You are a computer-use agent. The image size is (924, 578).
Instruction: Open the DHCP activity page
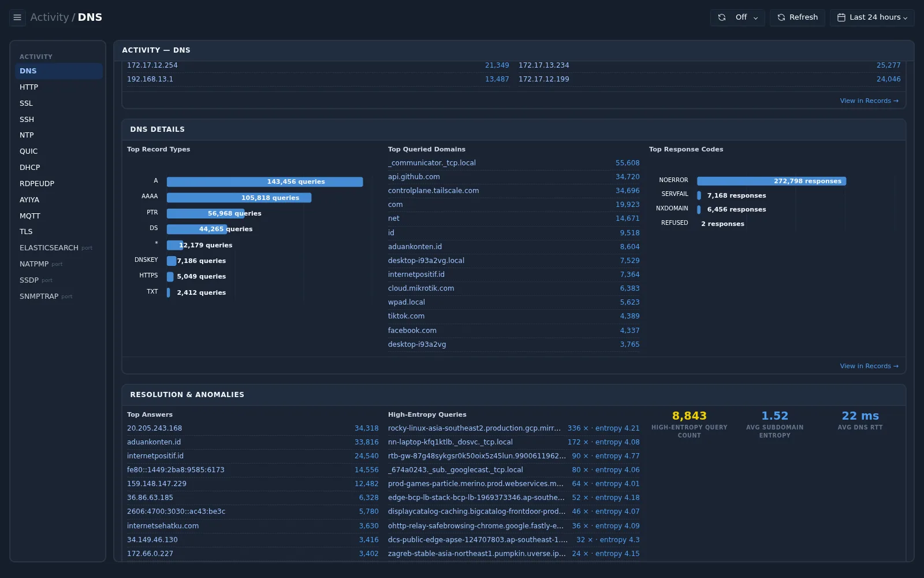59,168
